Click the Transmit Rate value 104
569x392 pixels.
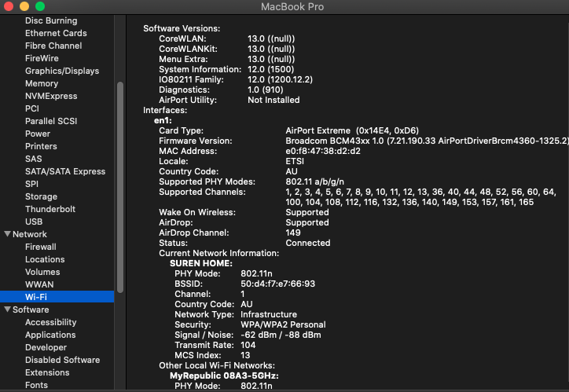coord(248,345)
